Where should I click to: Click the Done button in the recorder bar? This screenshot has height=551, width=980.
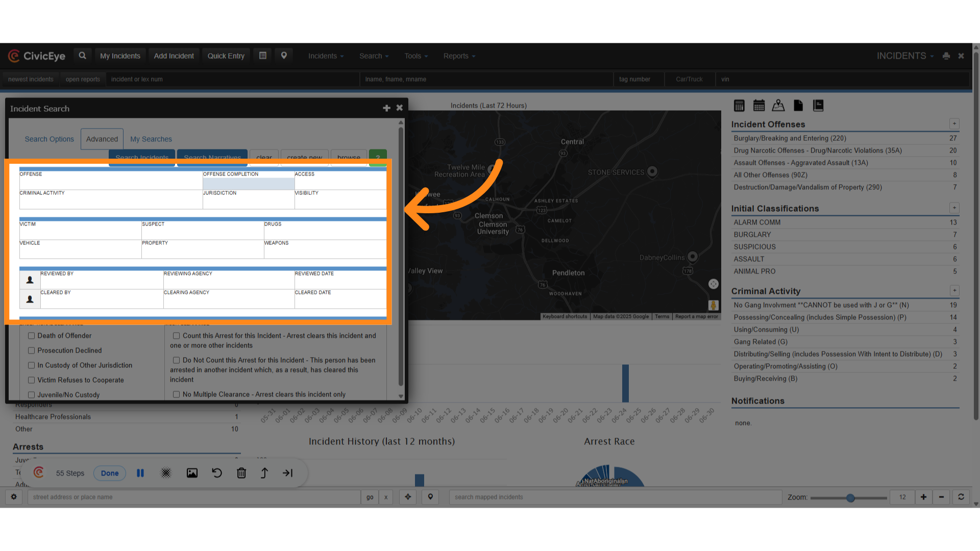110,473
